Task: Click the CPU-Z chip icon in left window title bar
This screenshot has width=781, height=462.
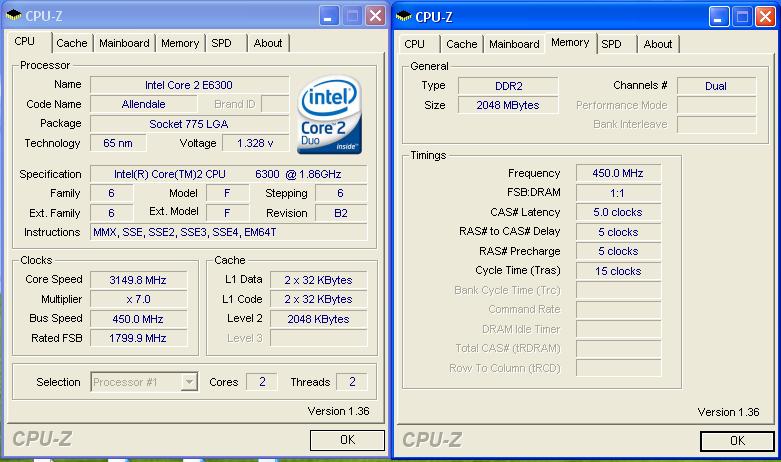Action: [x=14, y=15]
